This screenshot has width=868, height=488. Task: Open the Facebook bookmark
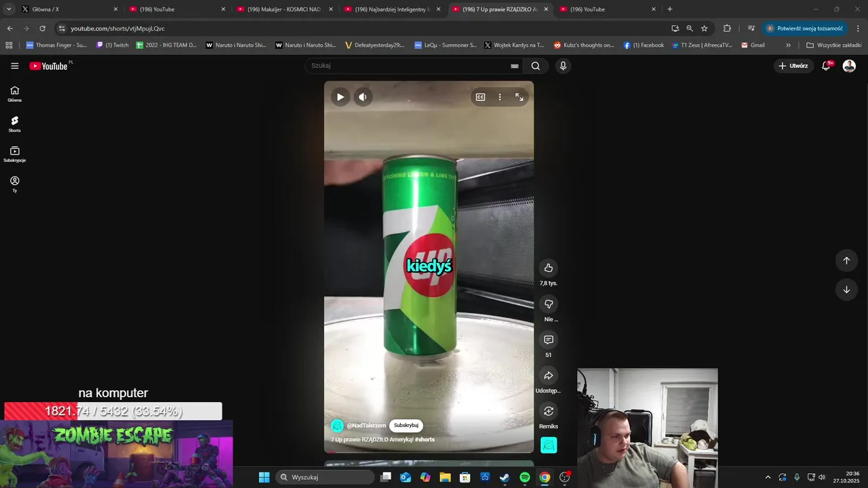point(644,45)
